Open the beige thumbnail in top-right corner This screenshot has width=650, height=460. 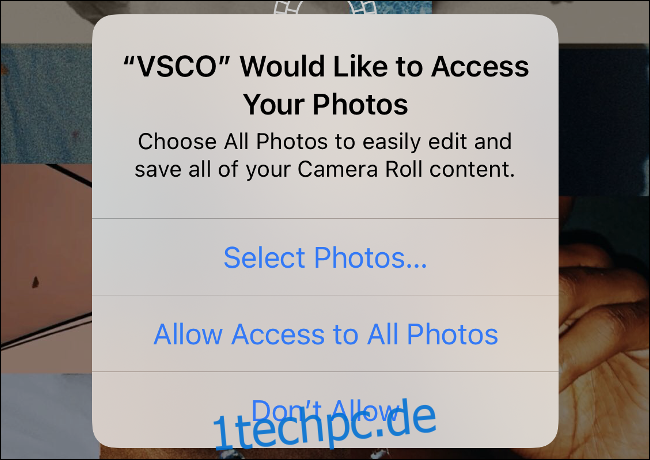(604, 22)
